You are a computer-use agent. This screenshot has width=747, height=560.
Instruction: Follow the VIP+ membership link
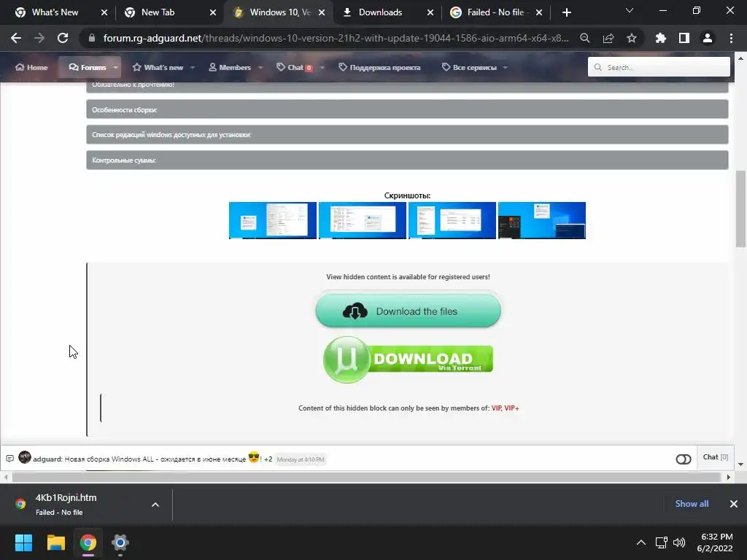[x=511, y=408]
